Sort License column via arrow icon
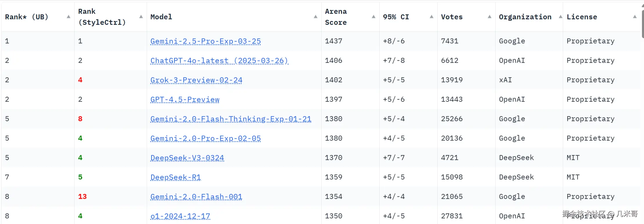The height and width of the screenshot is (224, 644). [635, 17]
